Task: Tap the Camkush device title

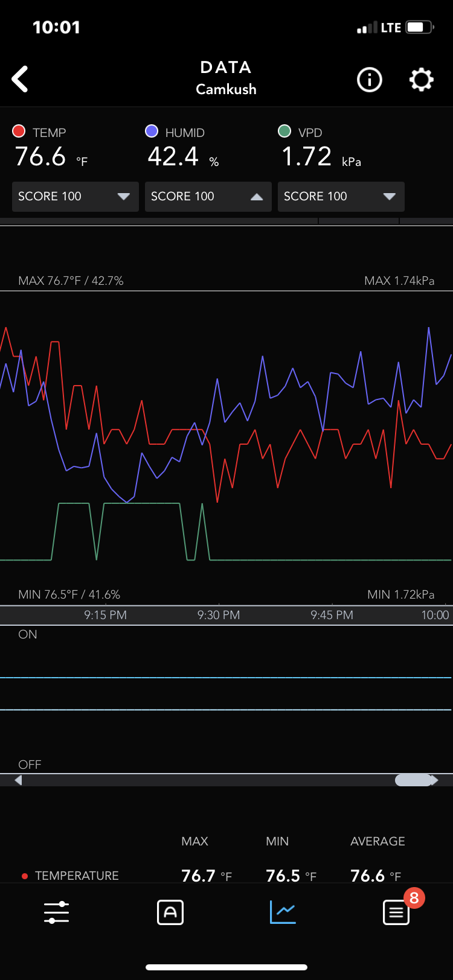Action: pos(226,89)
